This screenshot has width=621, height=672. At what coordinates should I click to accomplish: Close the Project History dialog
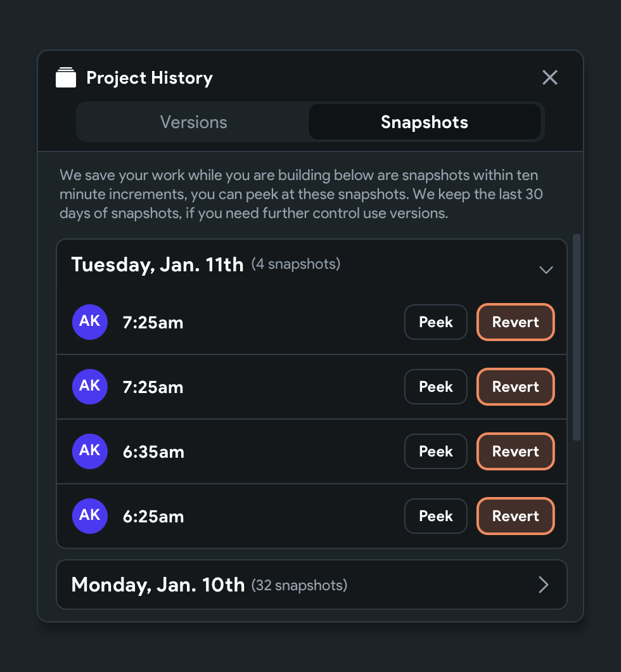point(550,77)
